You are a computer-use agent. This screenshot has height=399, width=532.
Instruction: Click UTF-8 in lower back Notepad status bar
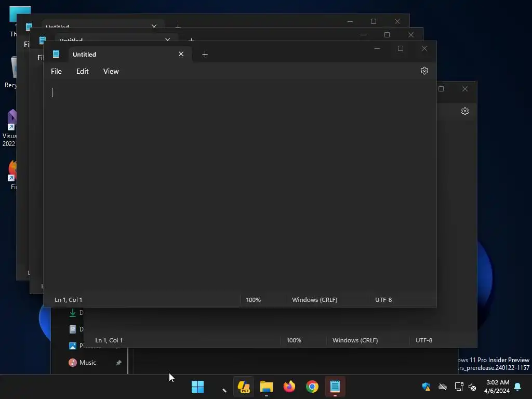[424, 340]
